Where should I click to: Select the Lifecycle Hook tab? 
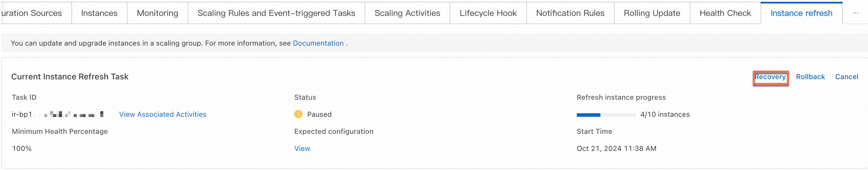pyautogui.click(x=488, y=13)
